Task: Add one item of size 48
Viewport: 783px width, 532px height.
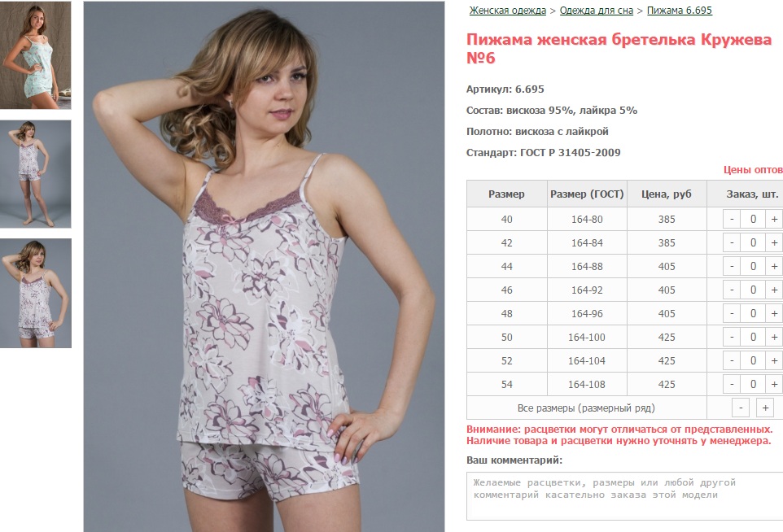Action: pyautogui.click(x=774, y=313)
